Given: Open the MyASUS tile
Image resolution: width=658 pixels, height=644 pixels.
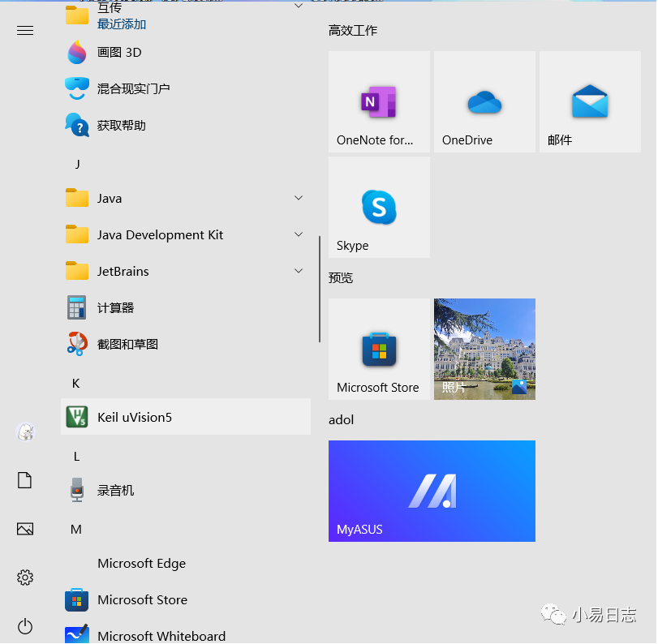Looking at the screenshot, I should click(x=432, y=491).
